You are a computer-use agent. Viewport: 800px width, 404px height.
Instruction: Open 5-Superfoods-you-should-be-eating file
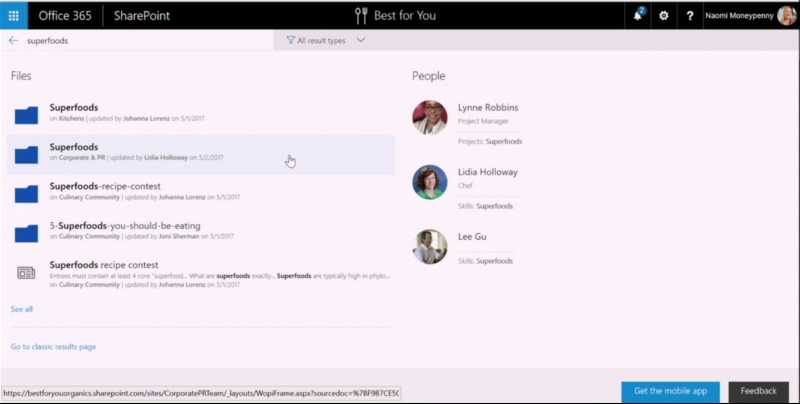125,225
